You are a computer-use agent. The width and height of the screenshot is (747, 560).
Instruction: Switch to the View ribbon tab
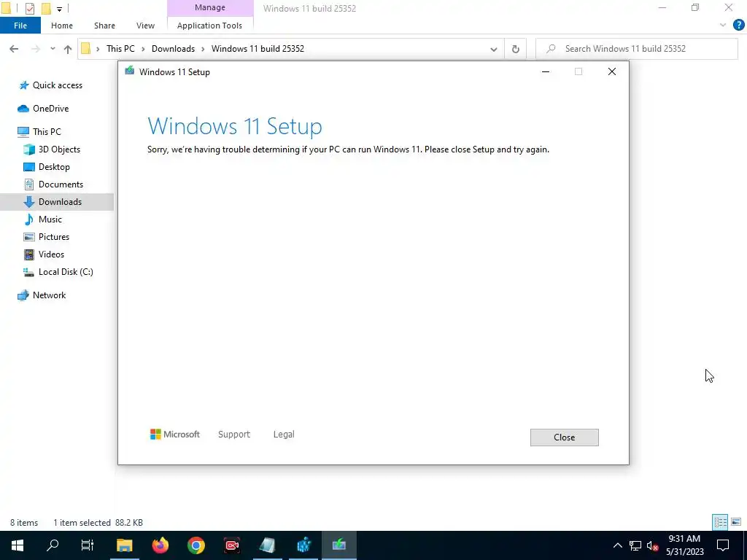(145, 26)
